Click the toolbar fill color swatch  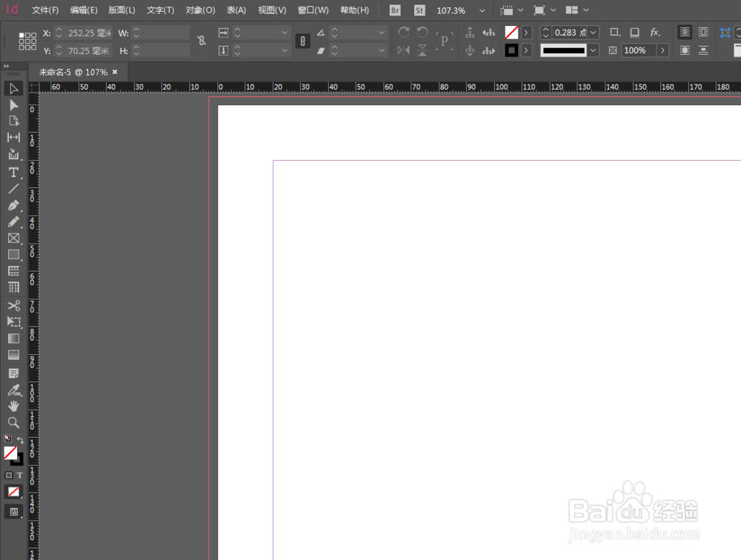coord(10,453)
